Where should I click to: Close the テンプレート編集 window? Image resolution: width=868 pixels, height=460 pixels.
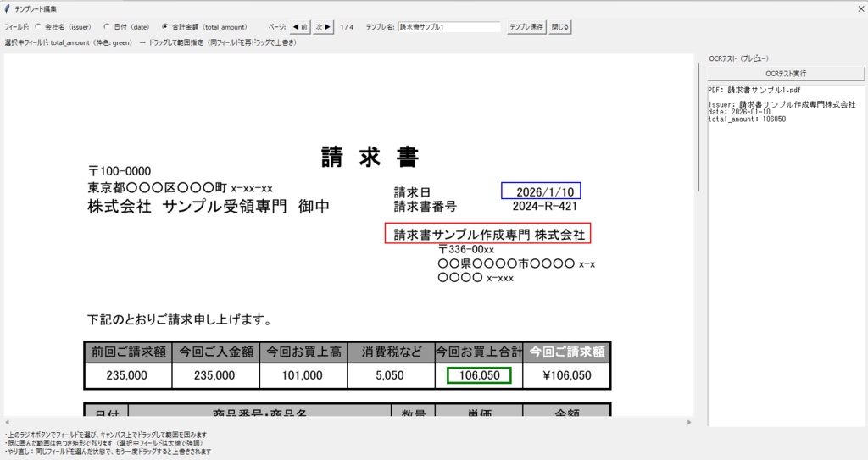(x=861, y=8)
